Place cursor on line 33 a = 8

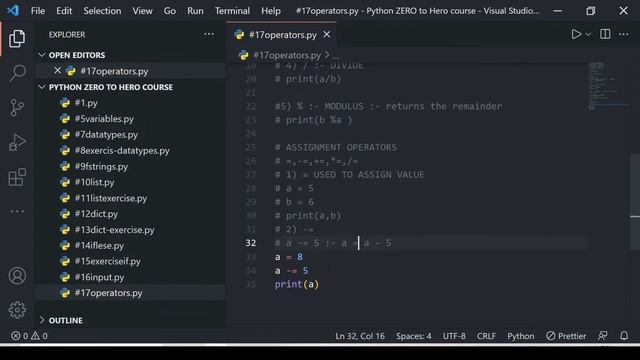click(289, 257)
